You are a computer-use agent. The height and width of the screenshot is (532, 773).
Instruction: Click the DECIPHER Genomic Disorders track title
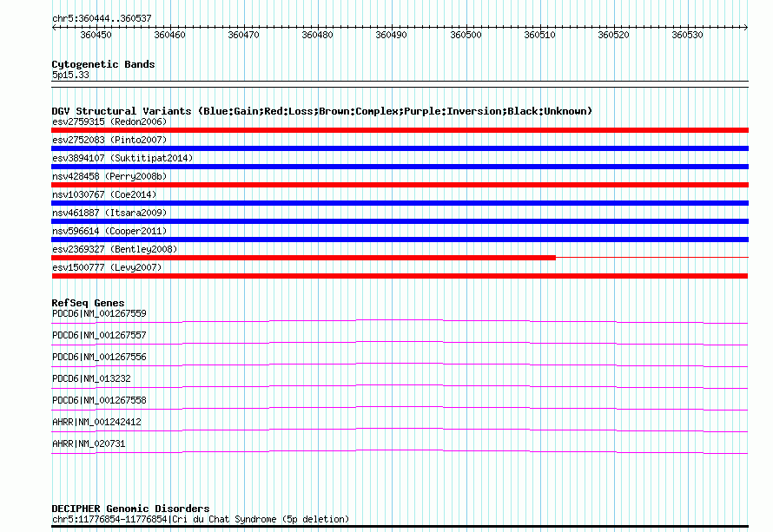(130, 509)
